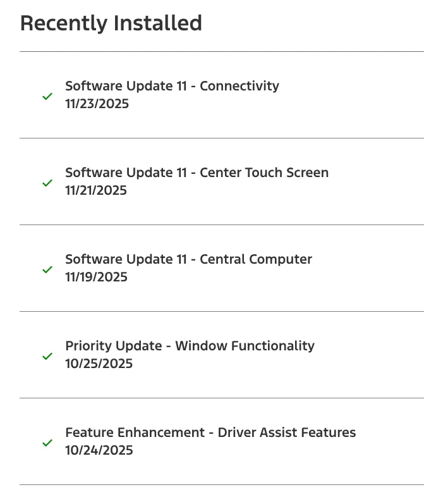This screenshot has width=424, height=504.
Task: Open Priority Update - Window Functionality
Action: (x=190, y=346)
